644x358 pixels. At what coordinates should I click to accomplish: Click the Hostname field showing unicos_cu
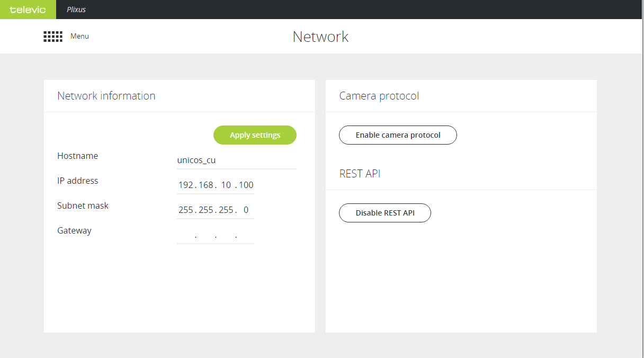236,160
